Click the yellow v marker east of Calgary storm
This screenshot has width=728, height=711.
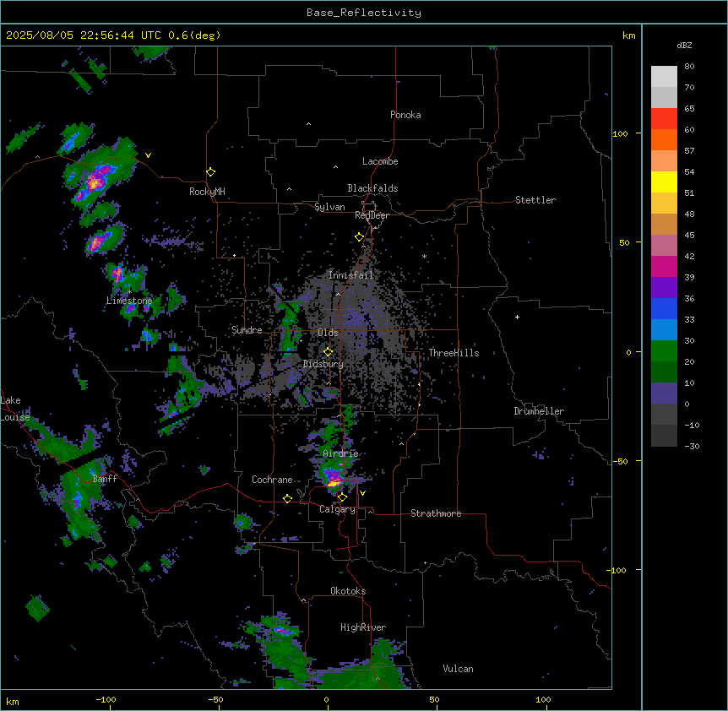coord(362,493)
